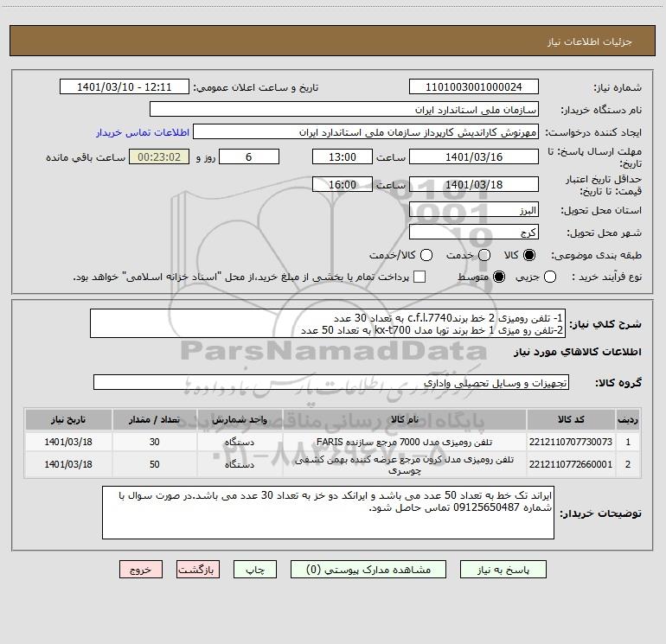This screenshot has width=666, height=644.
Task: Click the تعداد / مقدار column header
Action: 154,419
